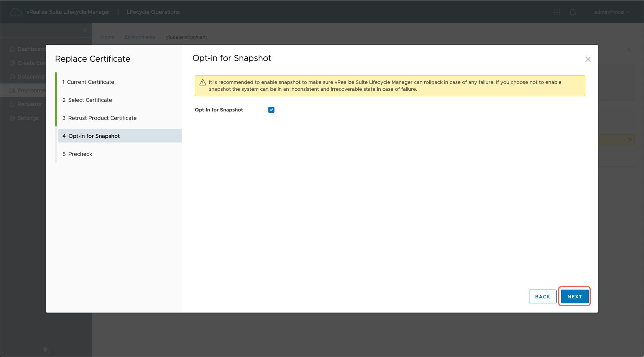Screen dimensions: 644x357
Task: Open the notifications bell
Action: [573, 12]
